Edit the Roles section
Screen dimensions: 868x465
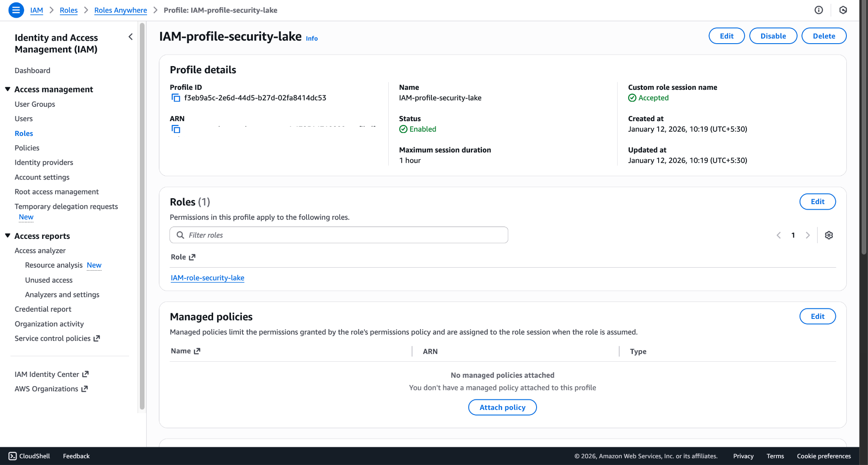818,202
